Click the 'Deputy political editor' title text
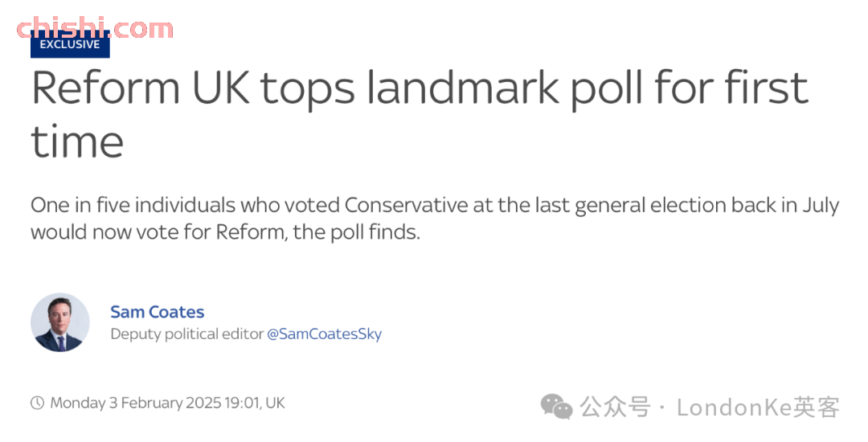This screenshot has width=868, height=442. 187,334
